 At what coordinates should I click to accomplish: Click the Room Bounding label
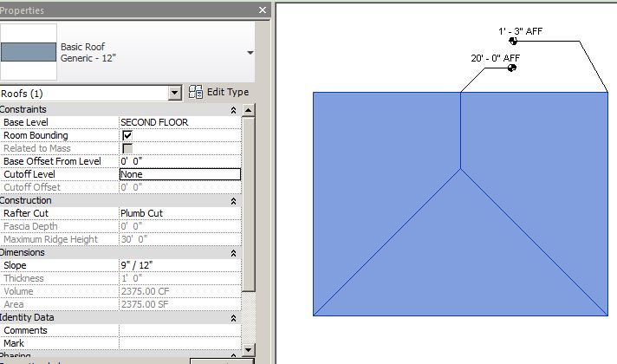point(36,135)
